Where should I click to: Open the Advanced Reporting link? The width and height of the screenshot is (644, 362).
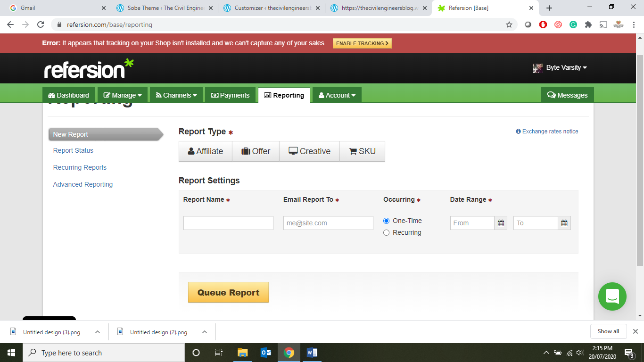[x=83, y=184]
